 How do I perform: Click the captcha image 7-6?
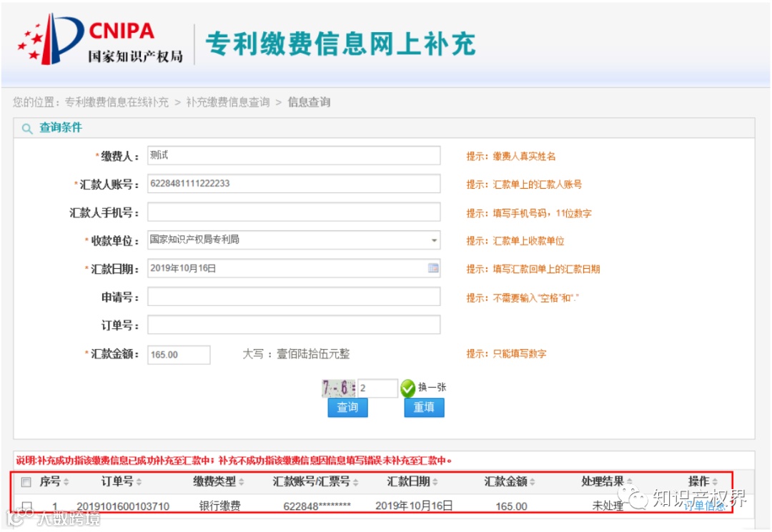(338, 388)
